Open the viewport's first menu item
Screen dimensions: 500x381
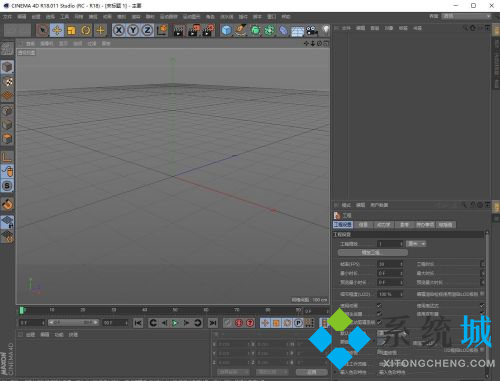click(30, 44)
